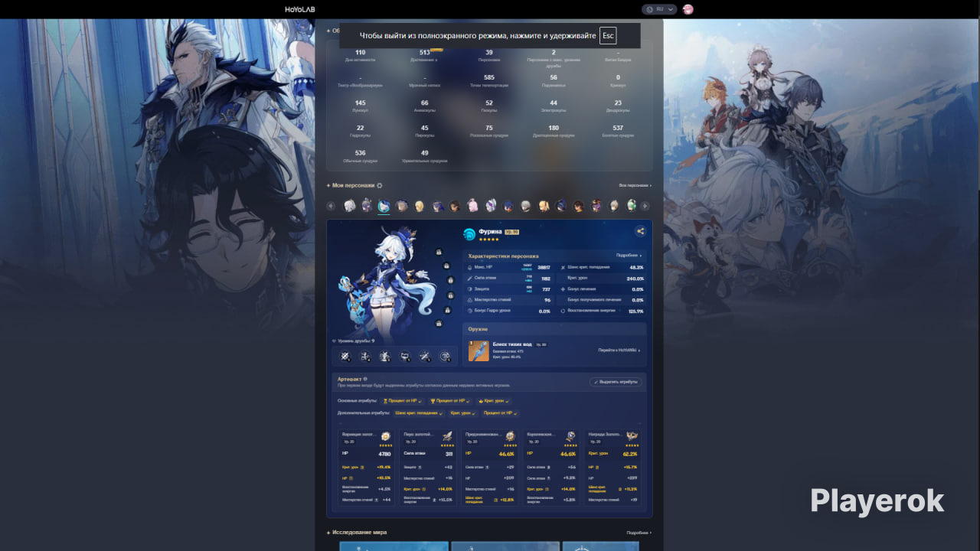
Task: Toggle Крит. урон in main attributes
Action: (x=492, y=401)
